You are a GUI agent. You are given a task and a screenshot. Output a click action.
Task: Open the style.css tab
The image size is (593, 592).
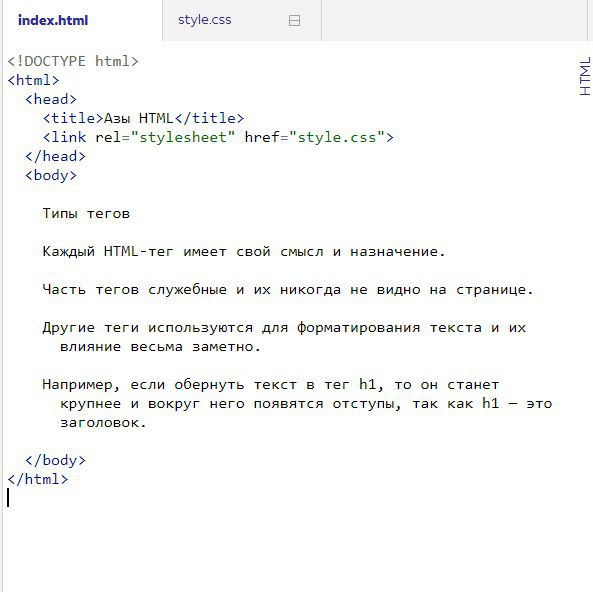pos(205,20)
